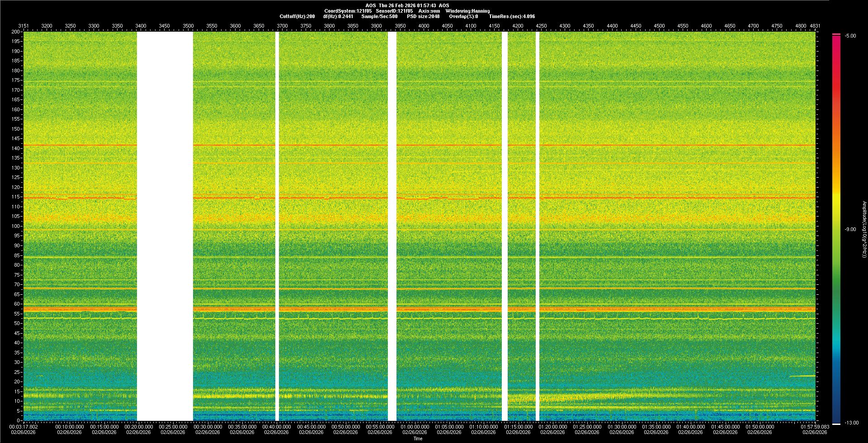868x443 pixels.
Task: Click the -5.00 marker atop the colorbar
Action: coord(850,36)
